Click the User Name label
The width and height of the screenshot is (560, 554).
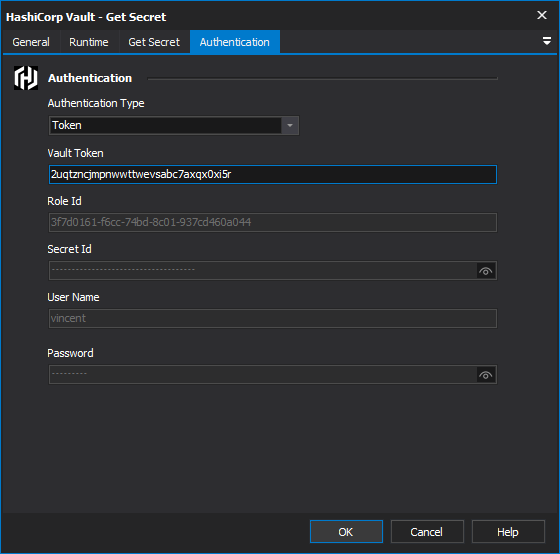(73, 297)
